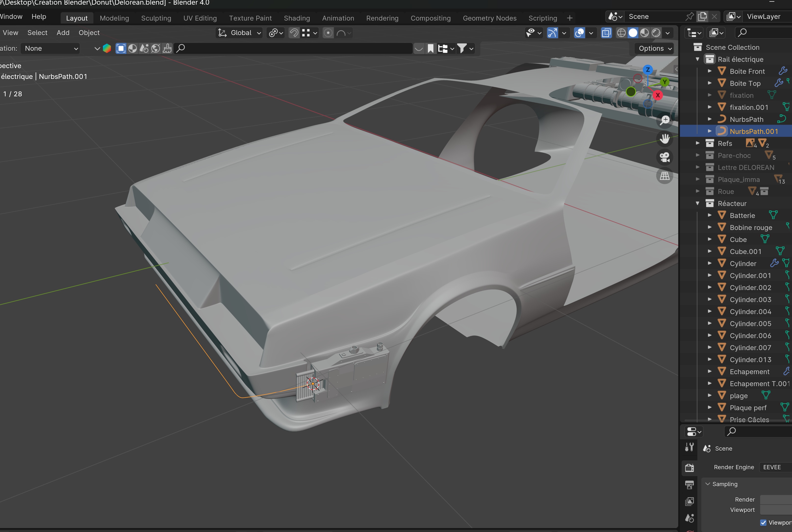Screen dimensions: 792x532
Task: Toggle viewport overlays button
Action: tap(579, 33)
